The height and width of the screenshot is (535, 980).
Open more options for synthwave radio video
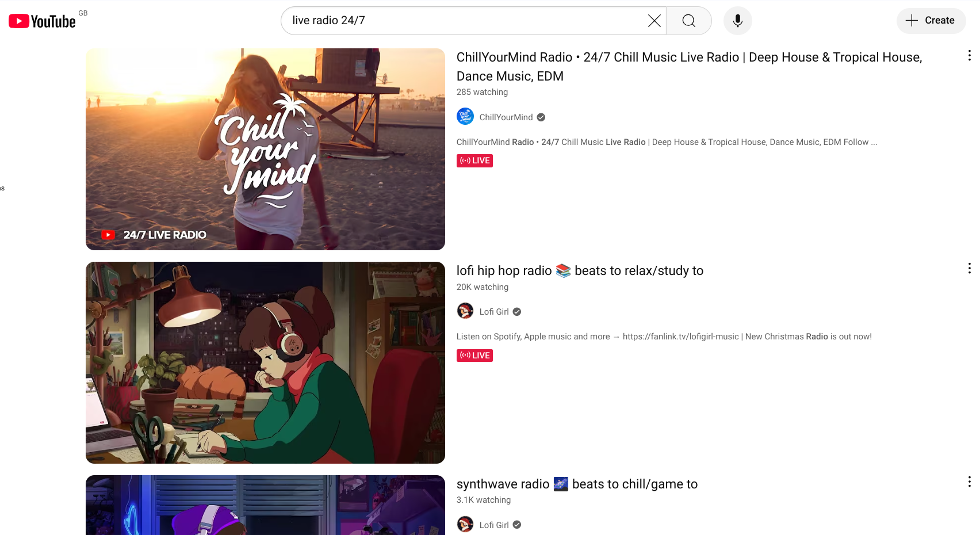tap(969, 482)
